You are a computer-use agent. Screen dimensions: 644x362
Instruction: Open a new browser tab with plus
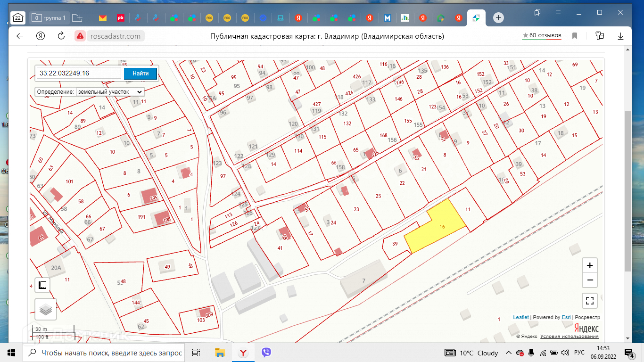click(x=498, y=18)
